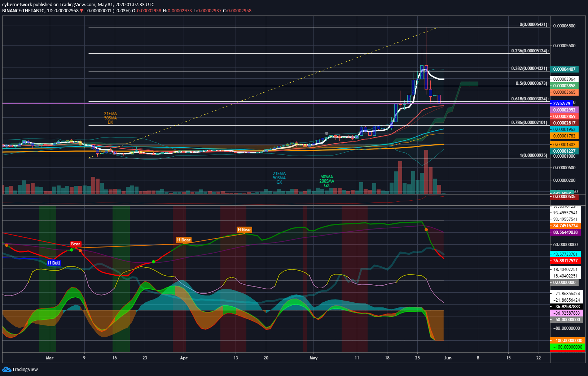Click the May label on time axis
Image resolution: width=588 pixels, height=376 pixels.
(x=313, y=358)
